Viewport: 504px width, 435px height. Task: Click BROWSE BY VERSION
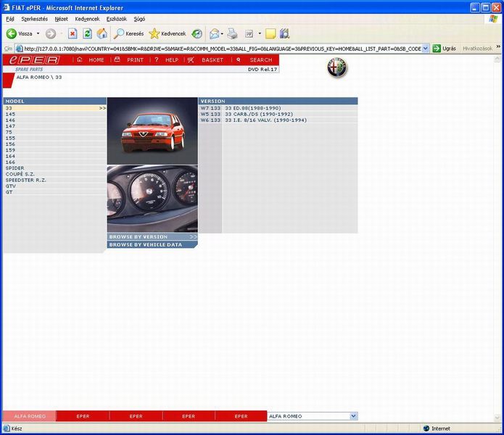(152, 237)
